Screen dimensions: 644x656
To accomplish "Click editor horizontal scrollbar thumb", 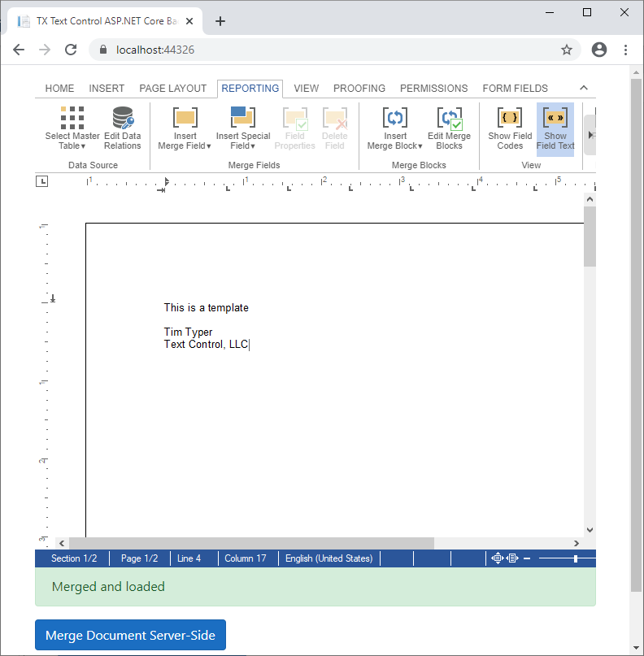I will [251, 543].
